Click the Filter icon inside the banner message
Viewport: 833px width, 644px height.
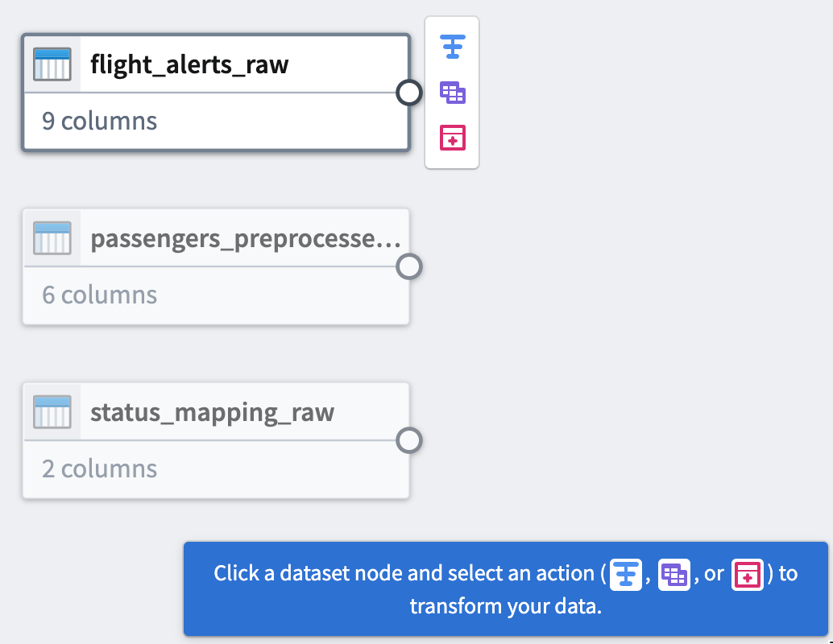point(626,574)
